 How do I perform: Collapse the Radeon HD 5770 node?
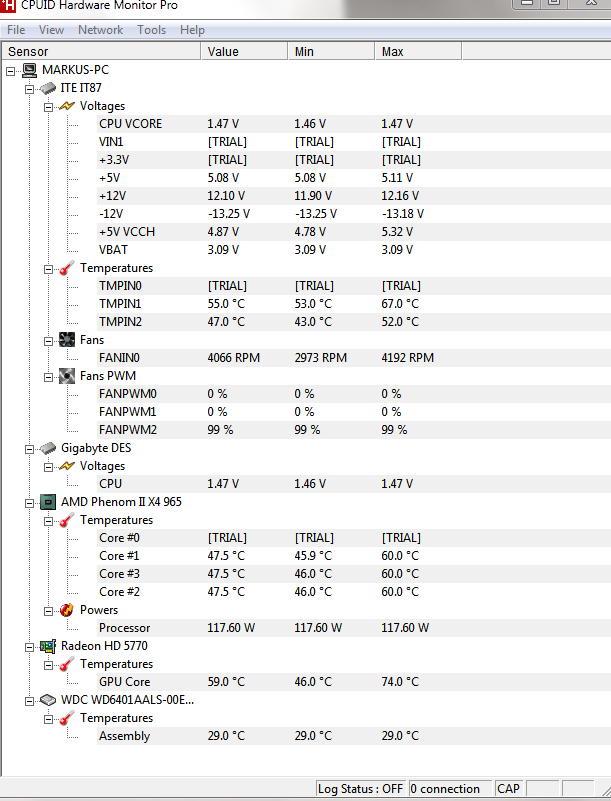(x=30, y=647)
